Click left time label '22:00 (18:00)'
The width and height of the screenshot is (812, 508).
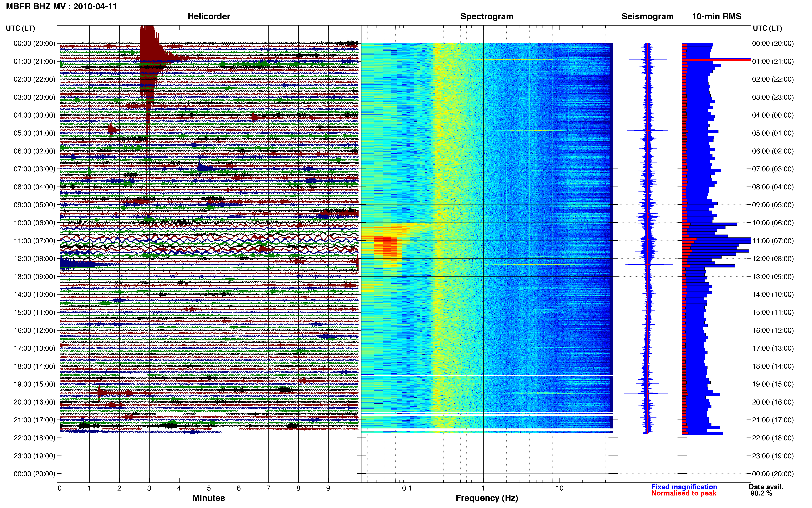(x=34, y=438)
